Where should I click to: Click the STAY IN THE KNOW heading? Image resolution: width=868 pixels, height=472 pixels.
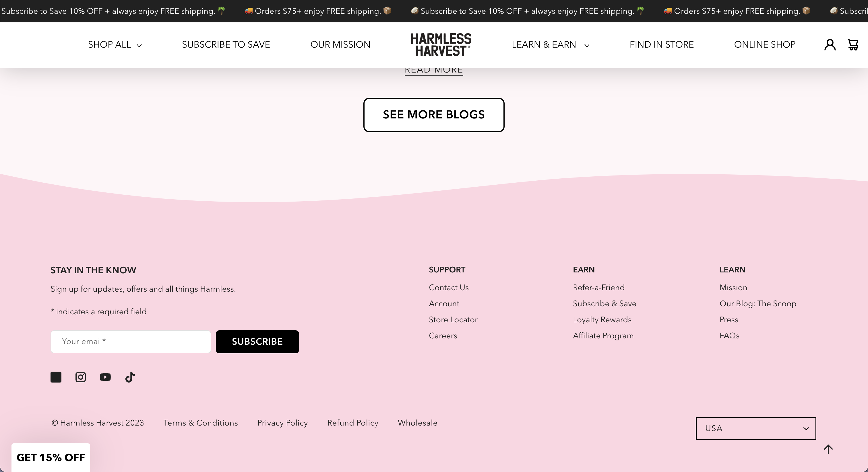pos(93,270)
